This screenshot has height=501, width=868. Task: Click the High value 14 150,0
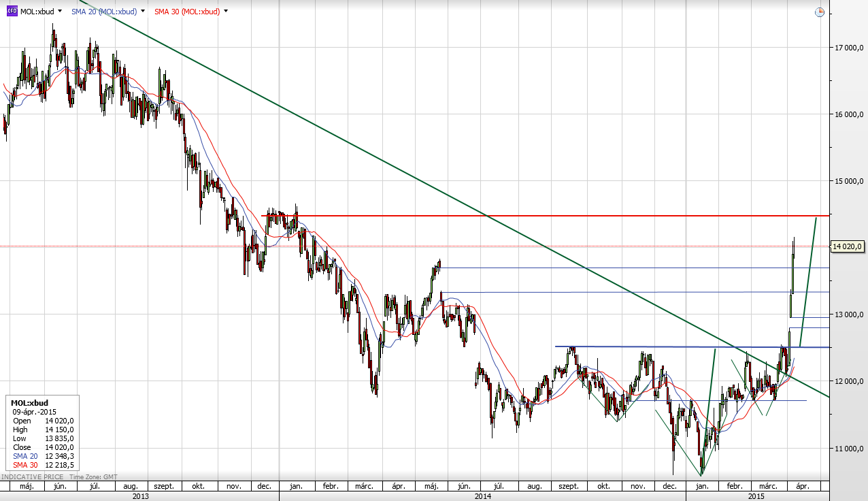pyautogui.click(x=59, y=430)
